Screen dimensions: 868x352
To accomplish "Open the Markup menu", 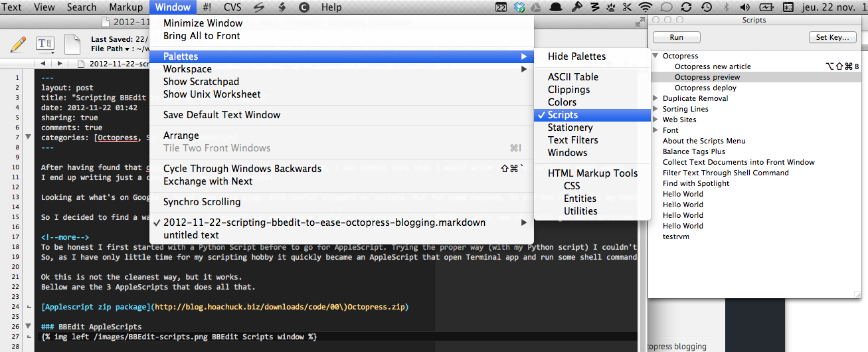I will 126,7.
